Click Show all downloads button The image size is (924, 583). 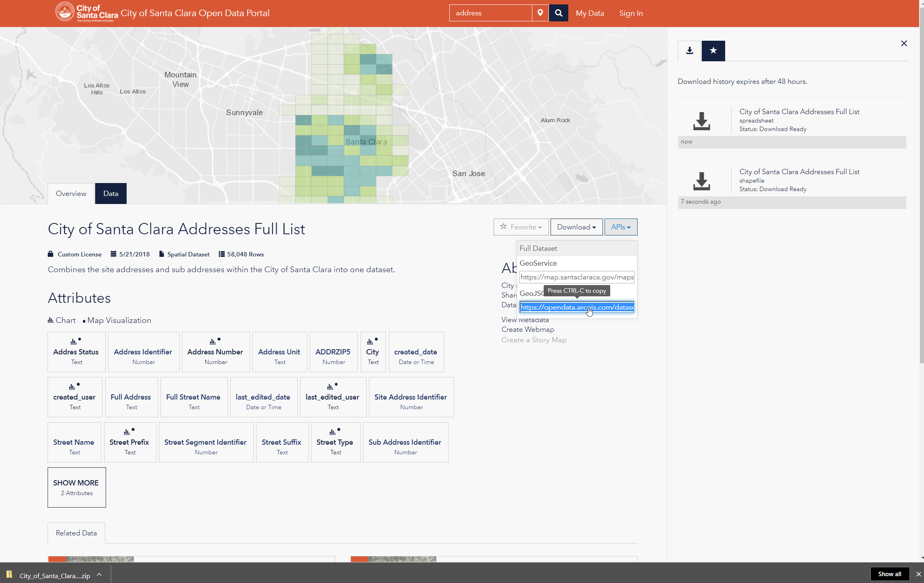tap(889, 574)
